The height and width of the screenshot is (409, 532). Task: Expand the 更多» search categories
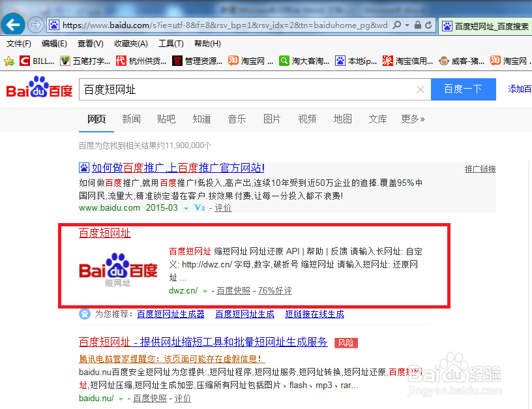point(413,119)
